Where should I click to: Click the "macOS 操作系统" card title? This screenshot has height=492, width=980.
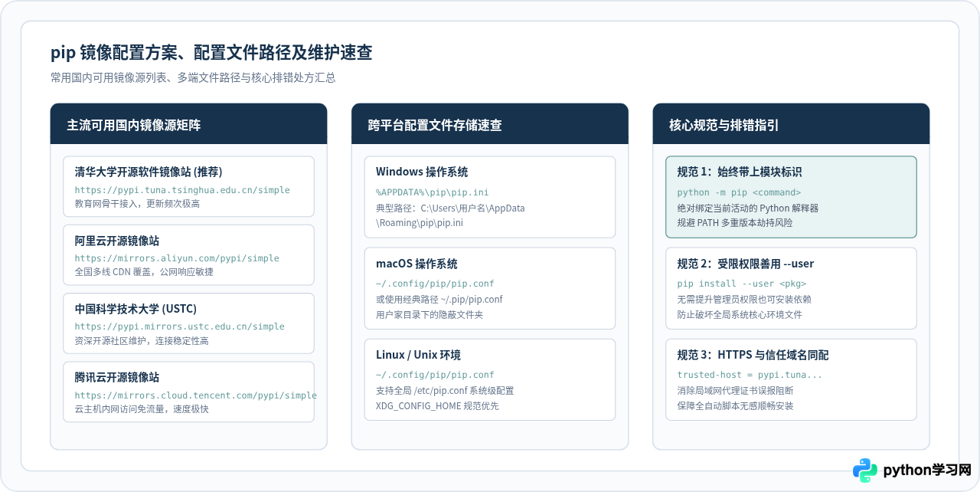416,264
